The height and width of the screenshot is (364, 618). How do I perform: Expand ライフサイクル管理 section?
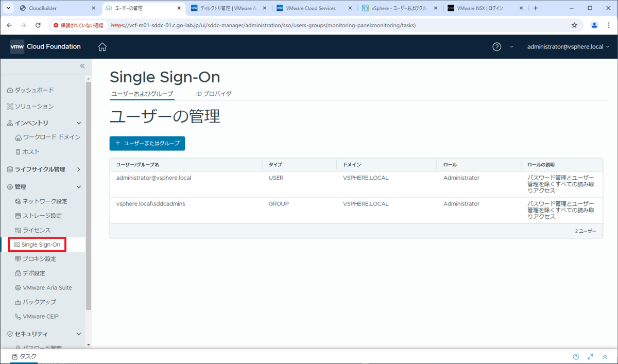[x=79, y=169]
